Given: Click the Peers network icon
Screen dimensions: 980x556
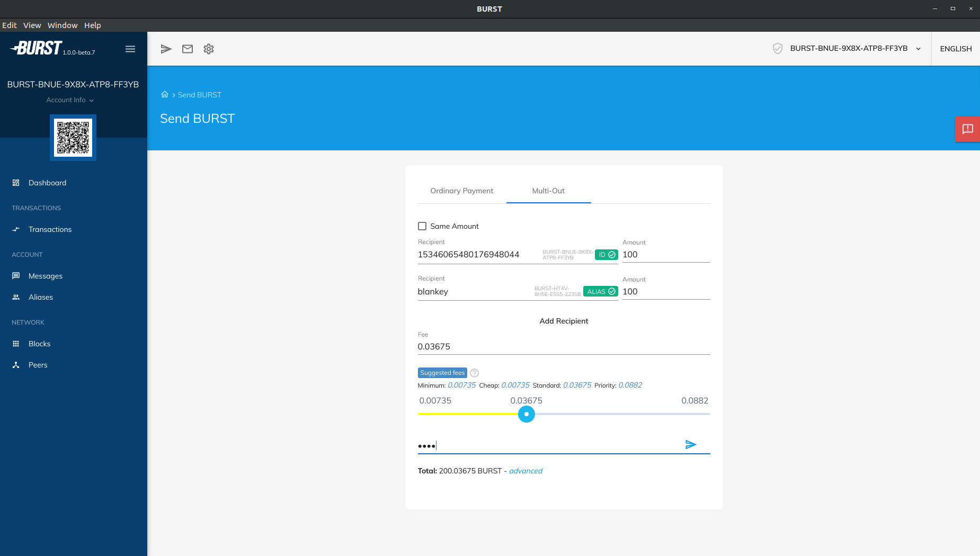Looking at the screenshot, I should [x=16, y=365].
